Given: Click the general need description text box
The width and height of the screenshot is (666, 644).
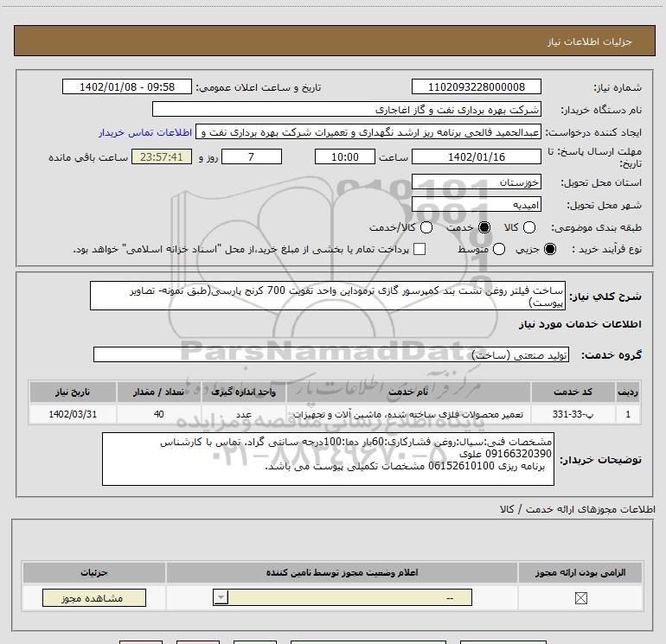Looking at the screenshot, I should click(328, 296).
